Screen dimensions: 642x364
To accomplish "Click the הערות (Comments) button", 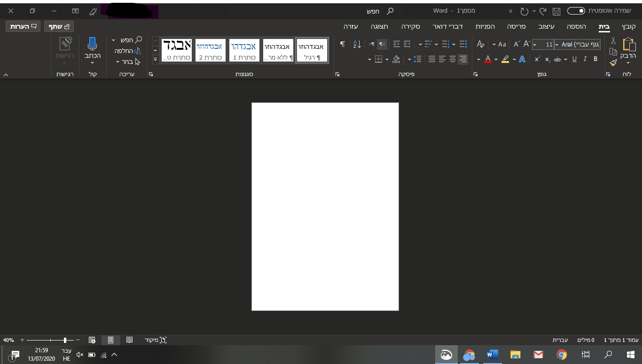I will [x=23, y=26].
